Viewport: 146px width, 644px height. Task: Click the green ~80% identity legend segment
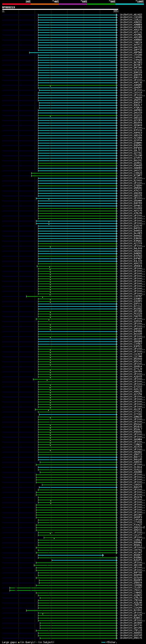pos(101,4)
